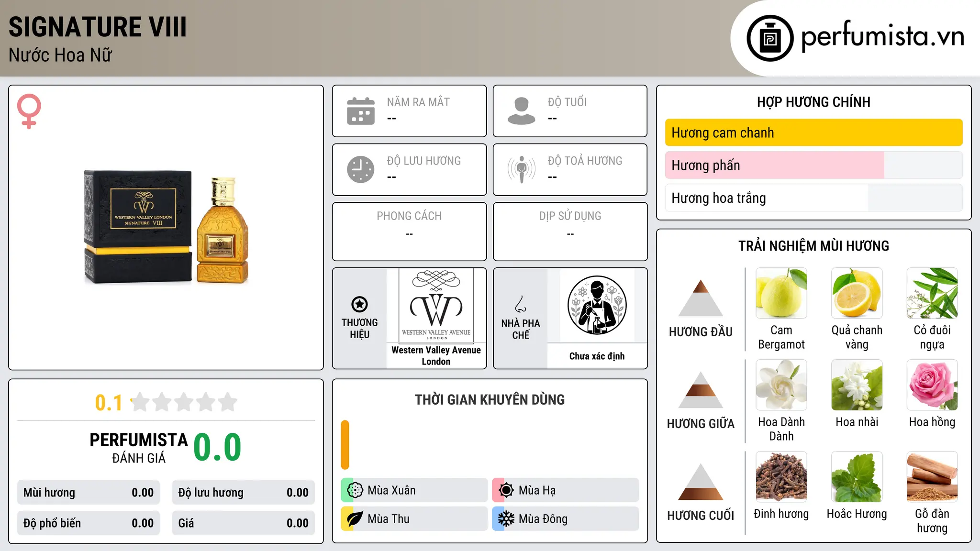
Task: Click the nose icon above Nhà pha chế
Action: [x=521, y=304]
